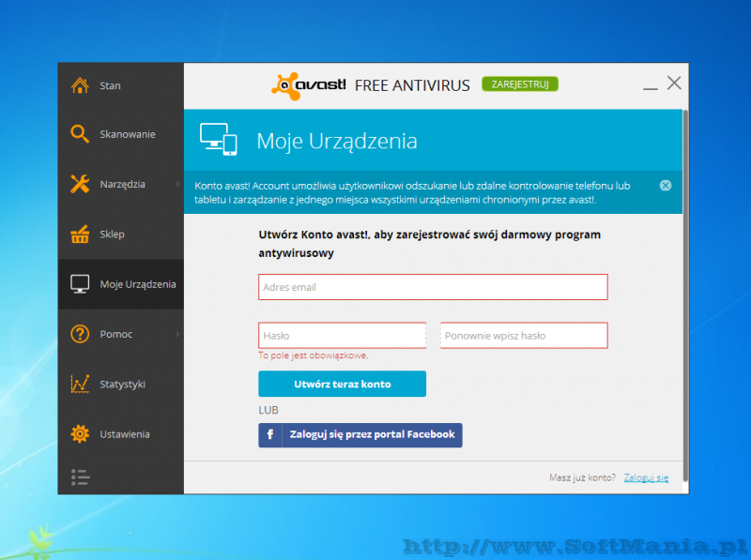Viewport: 751px width, 560px height.
Task: Click the vertical scrollbar of the window
Action: pyautogui.click(x=686, y=295)
